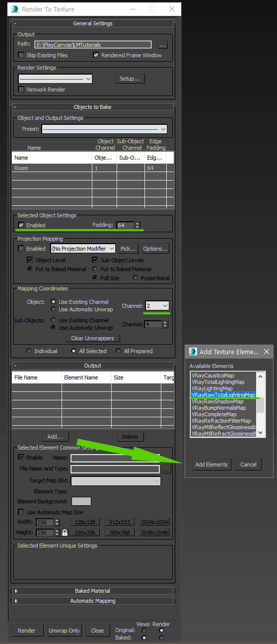Click Cancel in Add Texture Elements
The image size is (277, 644).
coord(249,464)
